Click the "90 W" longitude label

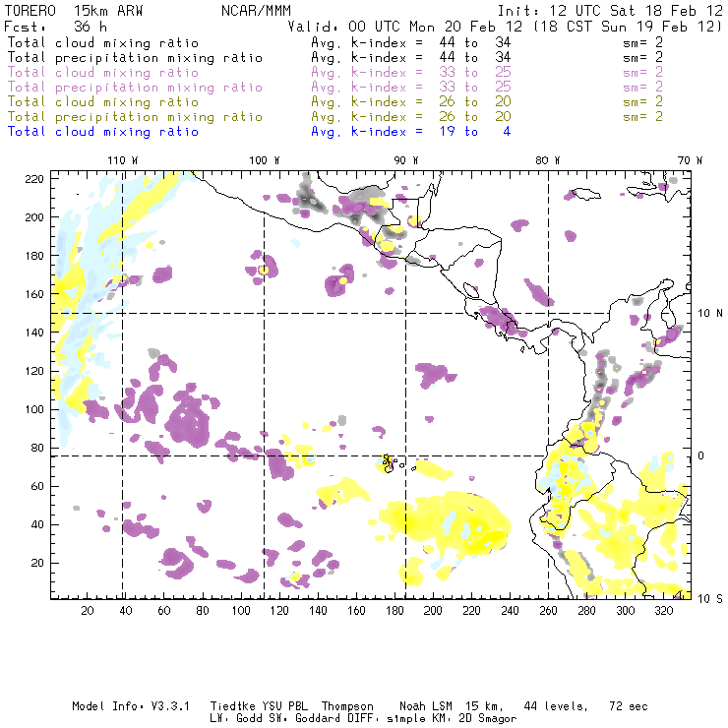tap(406, 160)
